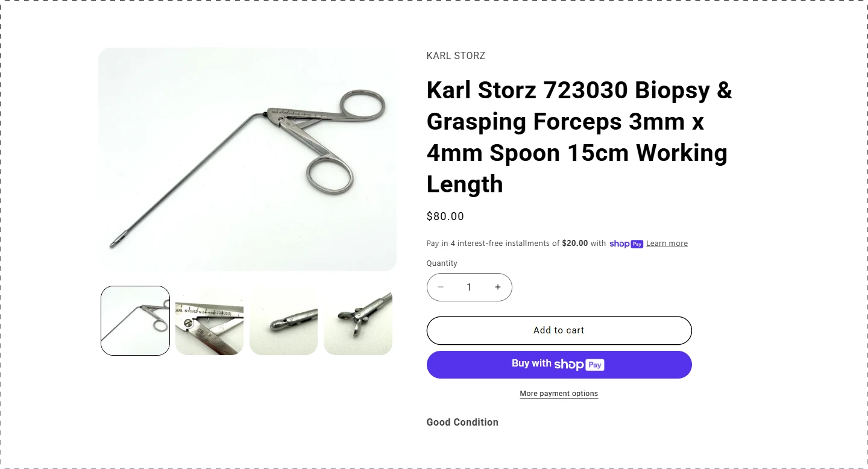Open More payment options
The height and width of the screenshot is (469, 868).
pos(559,394)
